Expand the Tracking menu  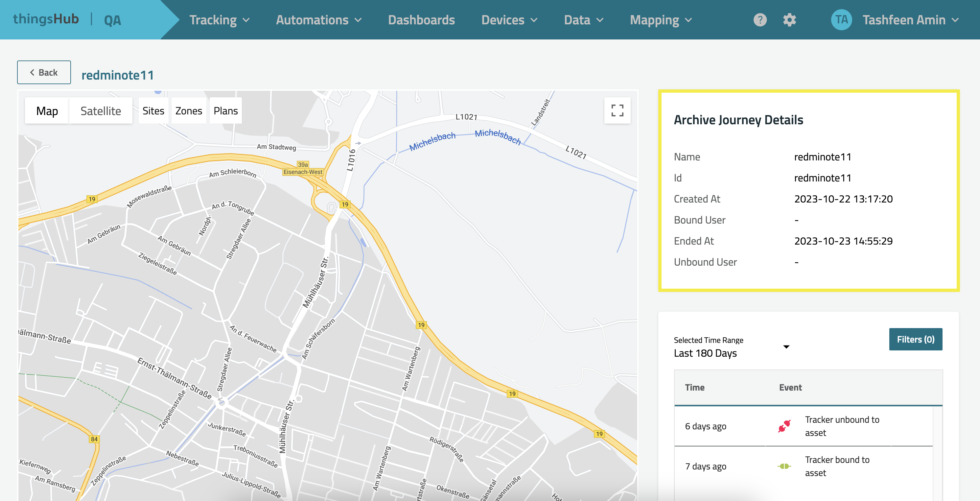point(220,20)
